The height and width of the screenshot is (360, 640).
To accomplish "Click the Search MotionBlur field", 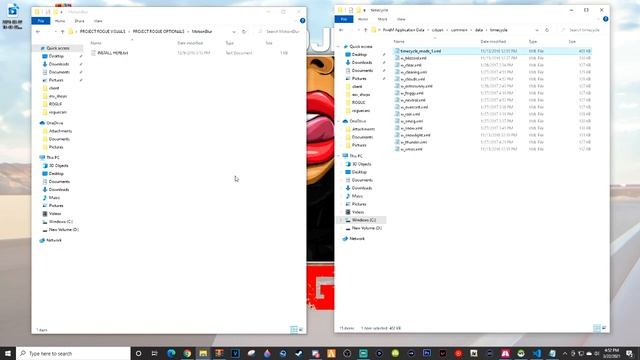I will pos(282,31).
